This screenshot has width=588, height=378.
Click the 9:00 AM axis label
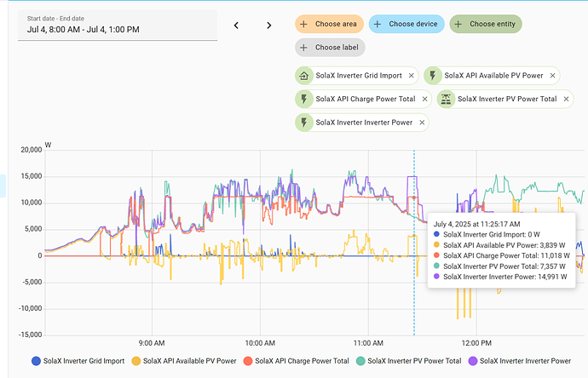(x=152, y=343)
